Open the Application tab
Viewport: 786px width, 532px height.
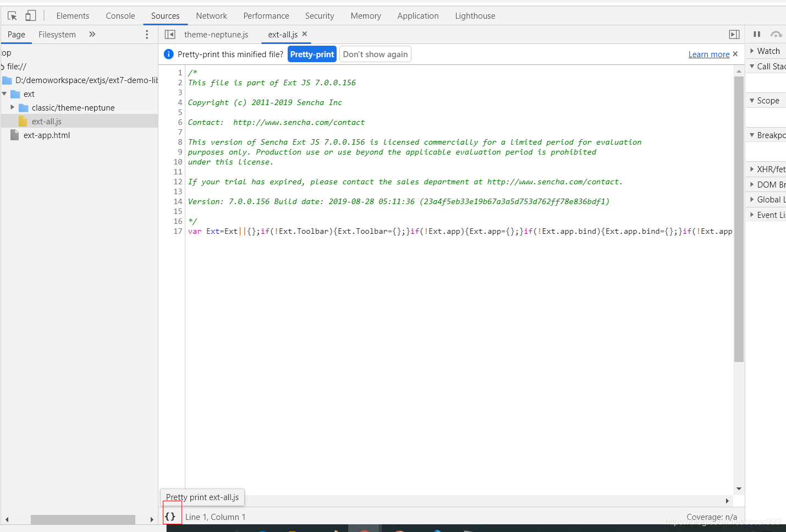(x=418, y=16)
